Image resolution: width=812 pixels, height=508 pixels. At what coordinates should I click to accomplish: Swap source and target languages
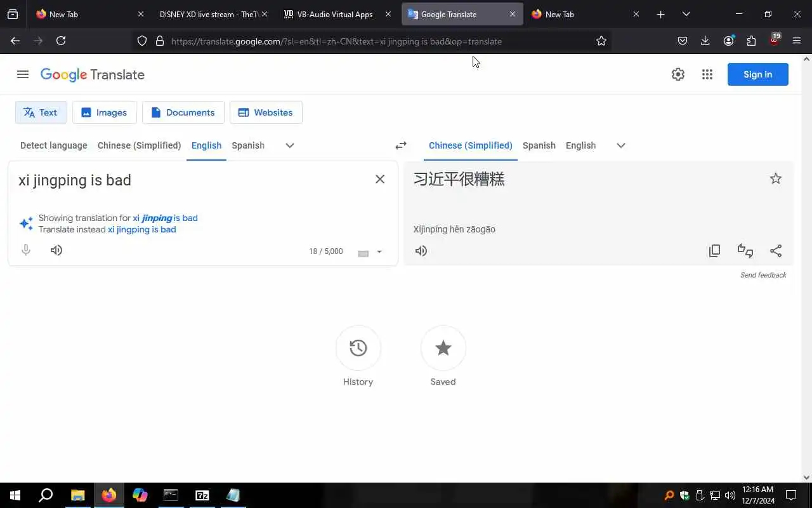(401, 145)
